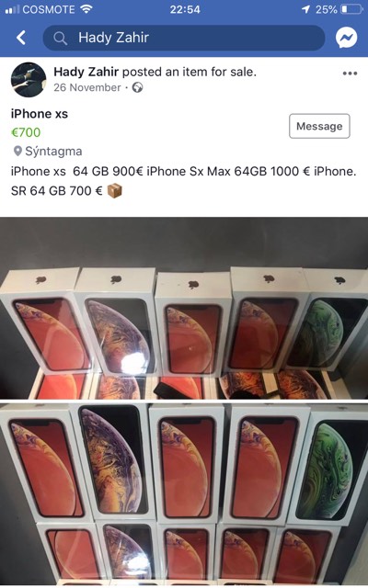Click the search field containing Hady Zahir
The width and height of the screenshot is (368, 588).
pos(184,38)
